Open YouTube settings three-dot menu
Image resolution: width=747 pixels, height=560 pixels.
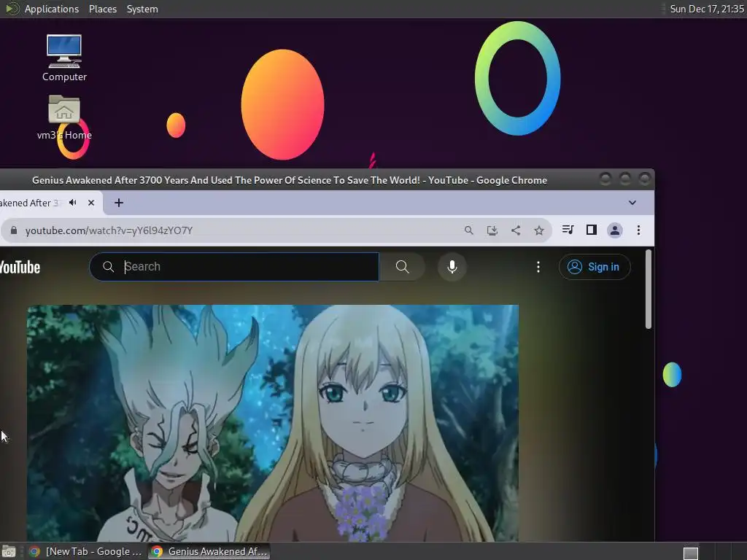[538, 267]
